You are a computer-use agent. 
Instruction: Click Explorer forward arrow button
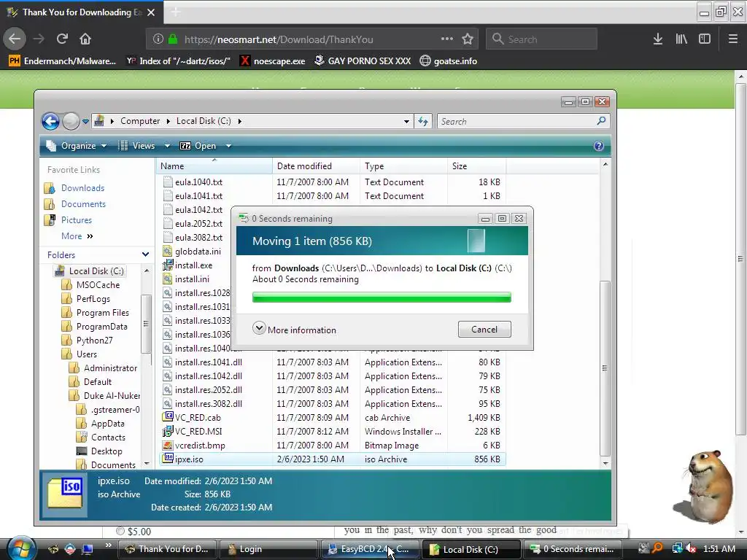[x=71, y=122]
